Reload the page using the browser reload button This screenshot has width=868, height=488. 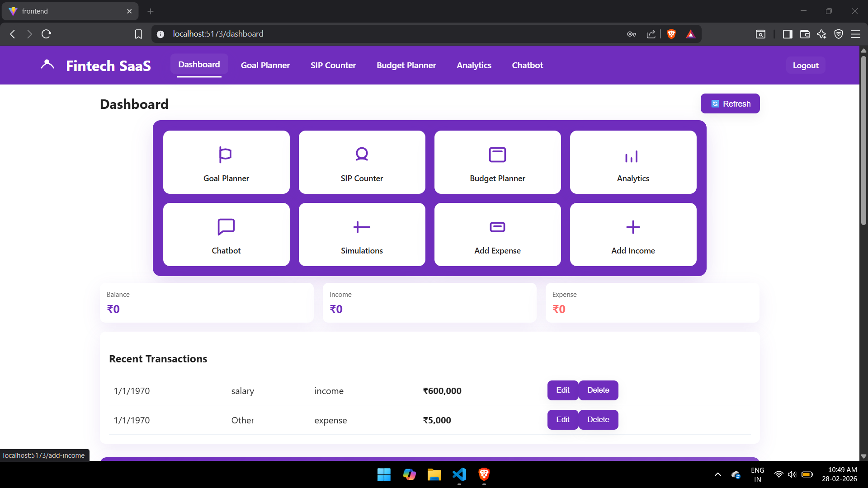point(46,34)
